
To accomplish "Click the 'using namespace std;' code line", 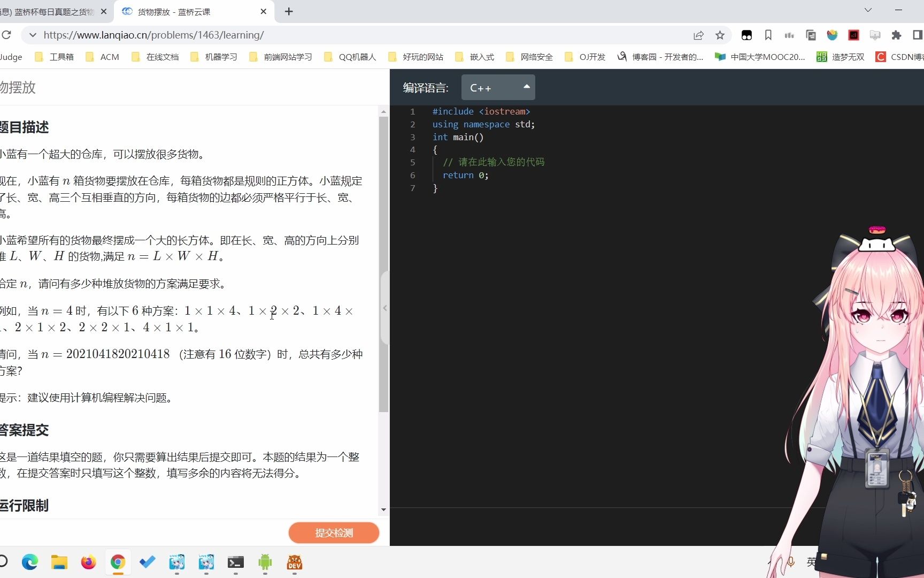I will [x=483, y=124].
